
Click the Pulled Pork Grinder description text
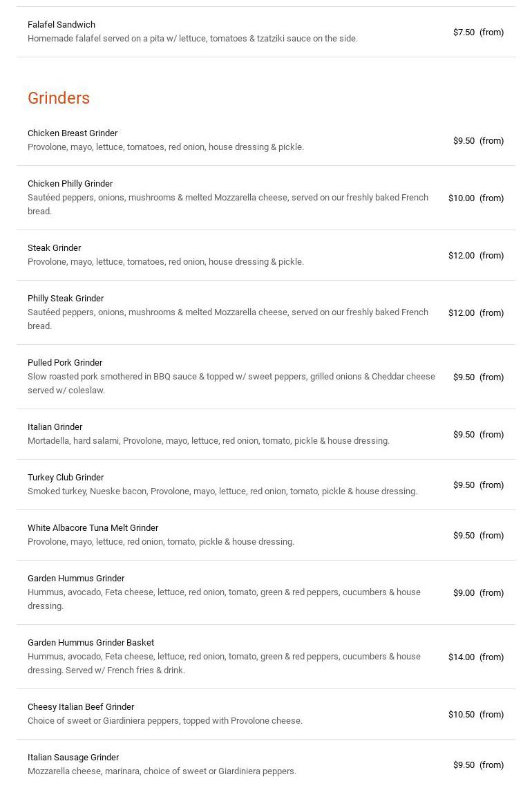231,384
